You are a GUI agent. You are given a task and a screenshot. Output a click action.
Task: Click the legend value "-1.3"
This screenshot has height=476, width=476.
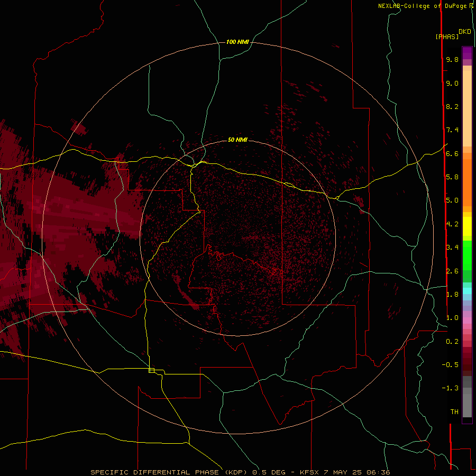click(450, 388)
